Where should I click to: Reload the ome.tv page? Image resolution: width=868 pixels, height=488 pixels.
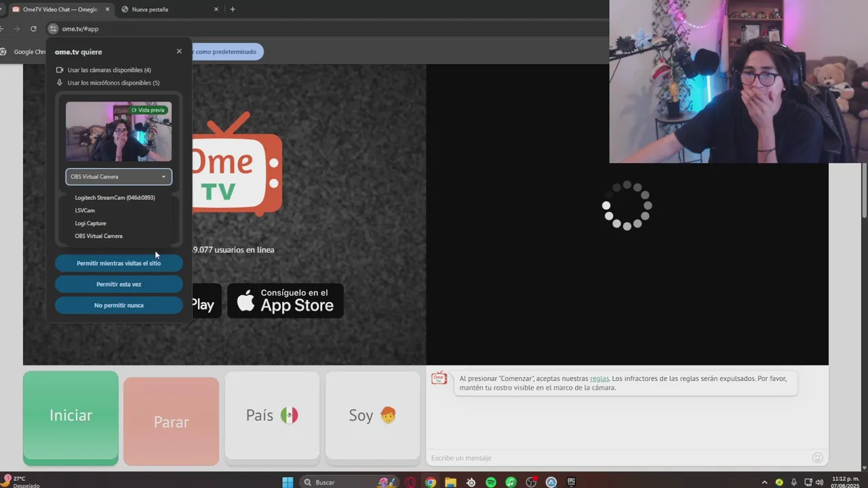click(33, 28)
